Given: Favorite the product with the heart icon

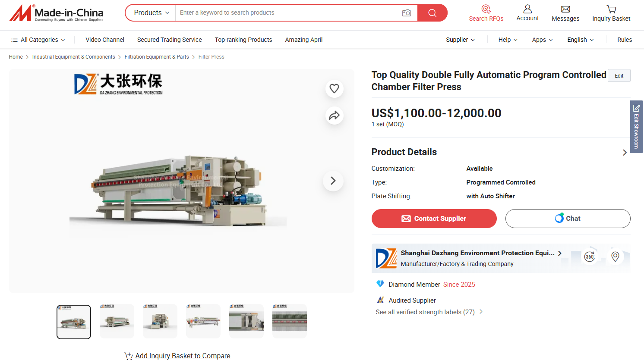Looking at the screenshot, I should 334,88.
